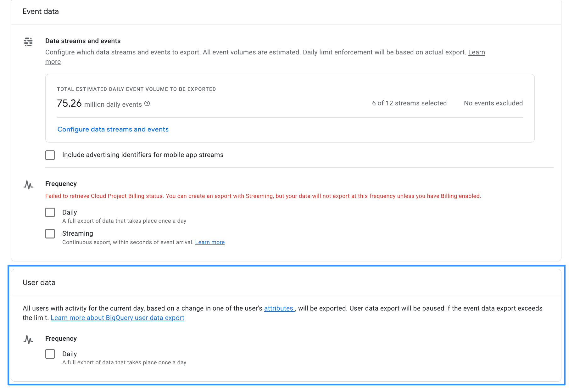Click Learn more under data streams description
This screenshot has width=569, height=392.
coord(53,62)
